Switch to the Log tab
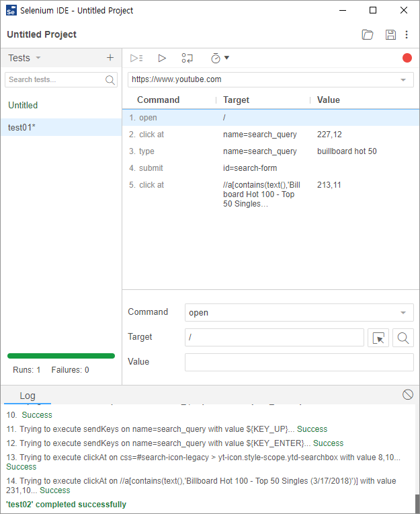 click(28, 396)
